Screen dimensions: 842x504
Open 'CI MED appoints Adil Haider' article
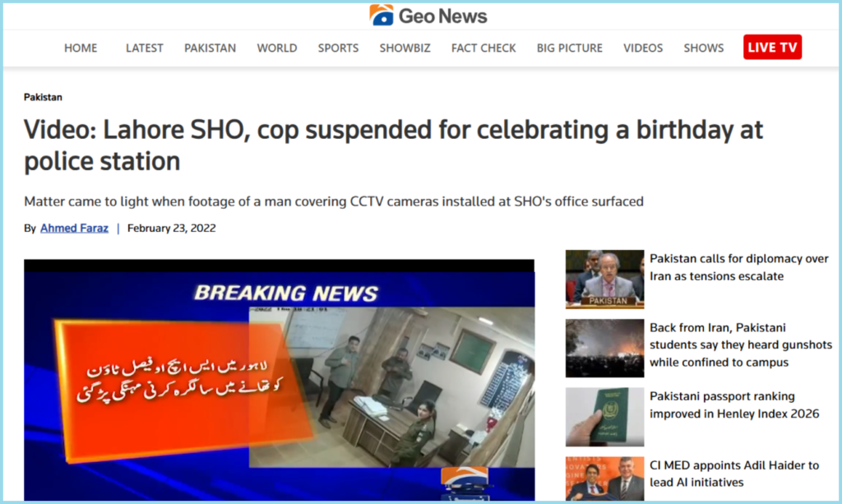[x=734, y=474]
